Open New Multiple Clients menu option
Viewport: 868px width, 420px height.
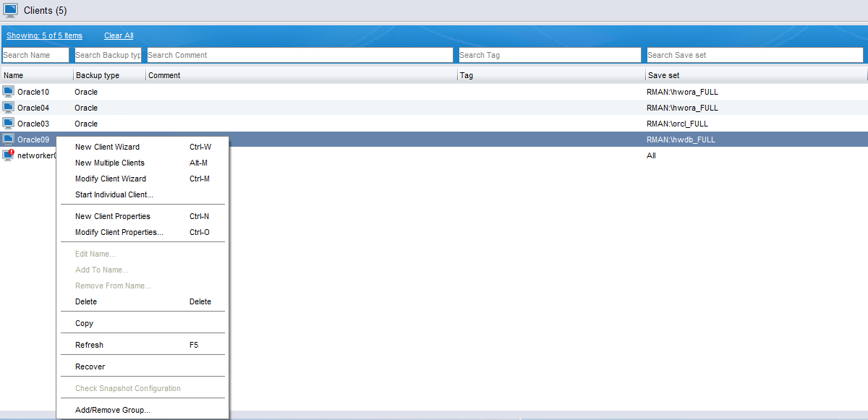pos(109,163)
